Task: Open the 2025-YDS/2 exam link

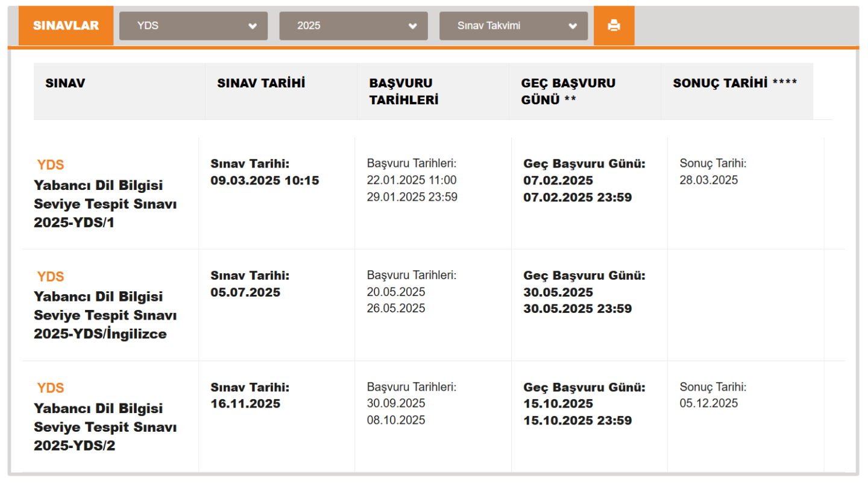Action: click(105, 427)
